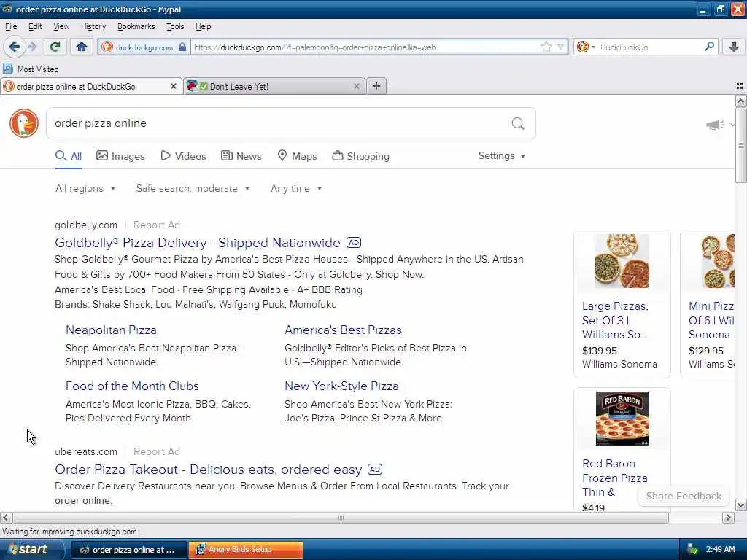Click Report Ad next to goldbelly.com

157,225
